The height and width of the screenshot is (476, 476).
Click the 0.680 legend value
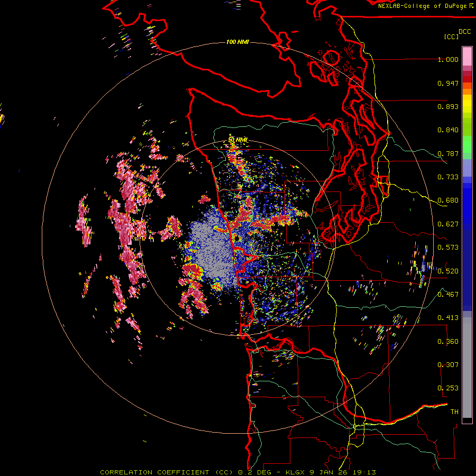pyautogui.click(x=448, y=200)
